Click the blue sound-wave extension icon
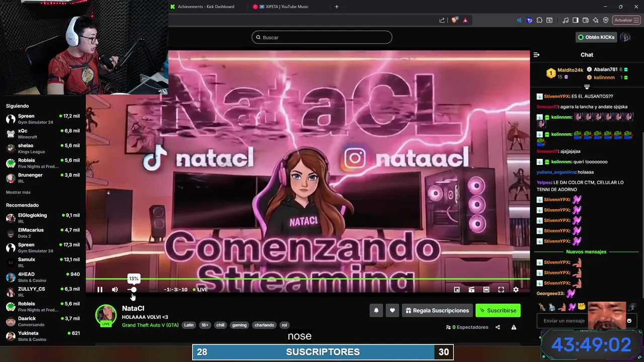This screenshot has height=362, width=644. [x=519, y=20]
